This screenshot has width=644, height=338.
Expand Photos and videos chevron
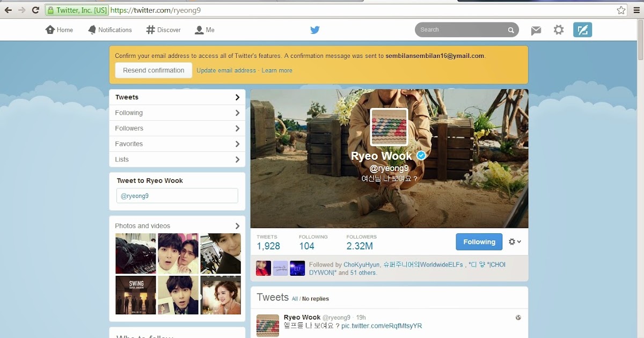(x=237, y=226)
